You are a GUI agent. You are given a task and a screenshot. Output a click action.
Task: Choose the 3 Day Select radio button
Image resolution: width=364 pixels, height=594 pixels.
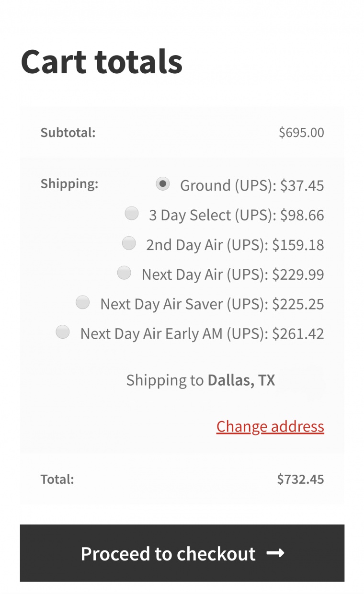pos(132,213)
